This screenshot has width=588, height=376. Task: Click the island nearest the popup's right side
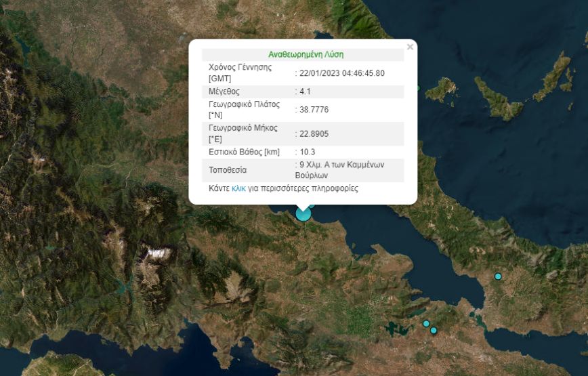coord(442,89)
